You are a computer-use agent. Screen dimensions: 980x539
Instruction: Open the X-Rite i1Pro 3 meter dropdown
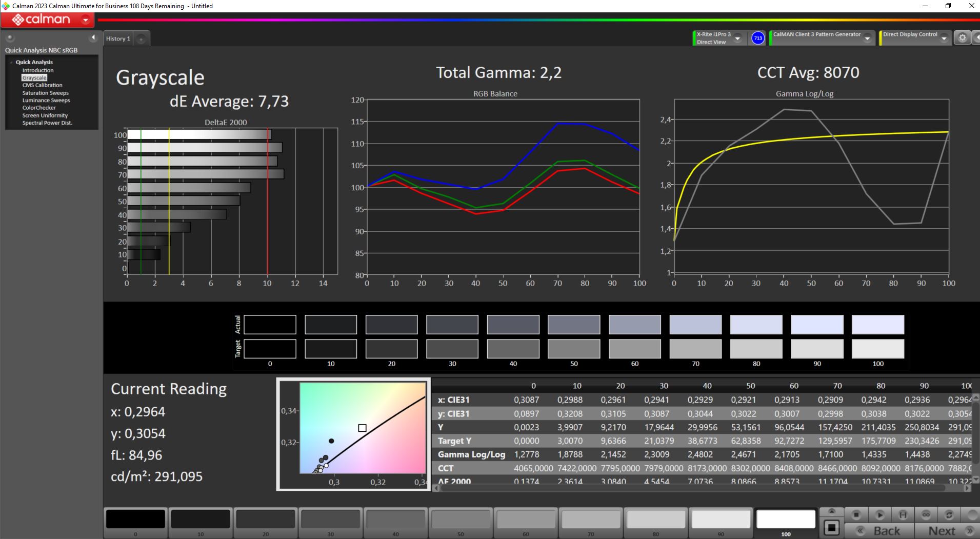tap(737, 38)
